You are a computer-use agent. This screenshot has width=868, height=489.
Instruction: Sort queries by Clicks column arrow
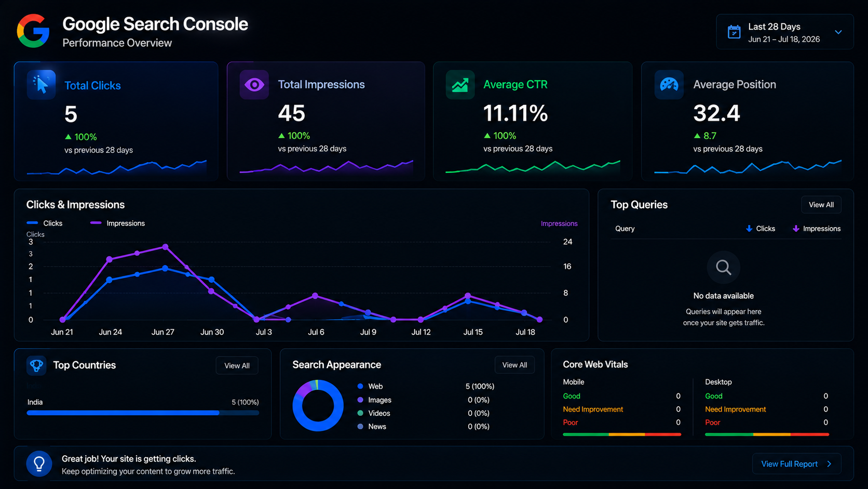(749, 229)
